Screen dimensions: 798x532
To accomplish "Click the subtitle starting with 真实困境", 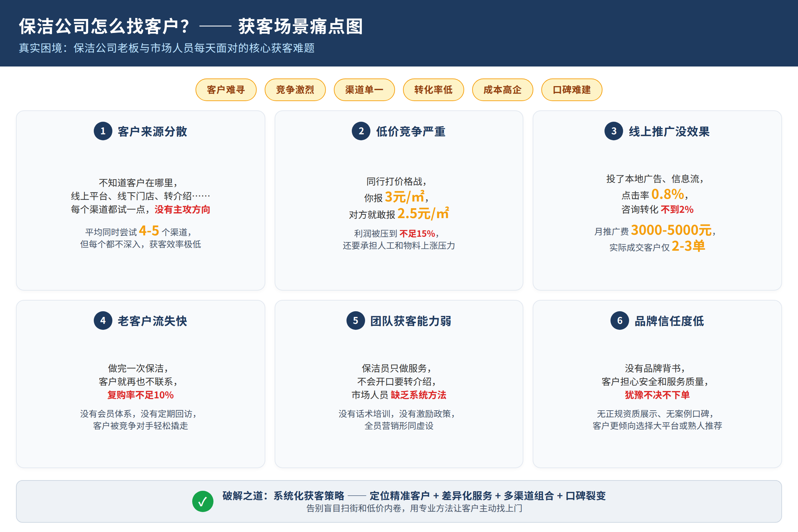I will 167,48.
